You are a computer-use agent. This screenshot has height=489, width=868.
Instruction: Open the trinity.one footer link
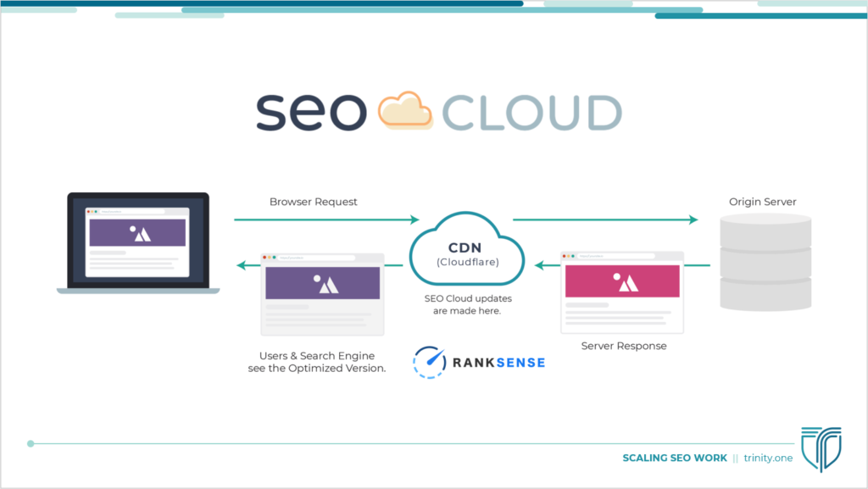(x=768, y=458)
